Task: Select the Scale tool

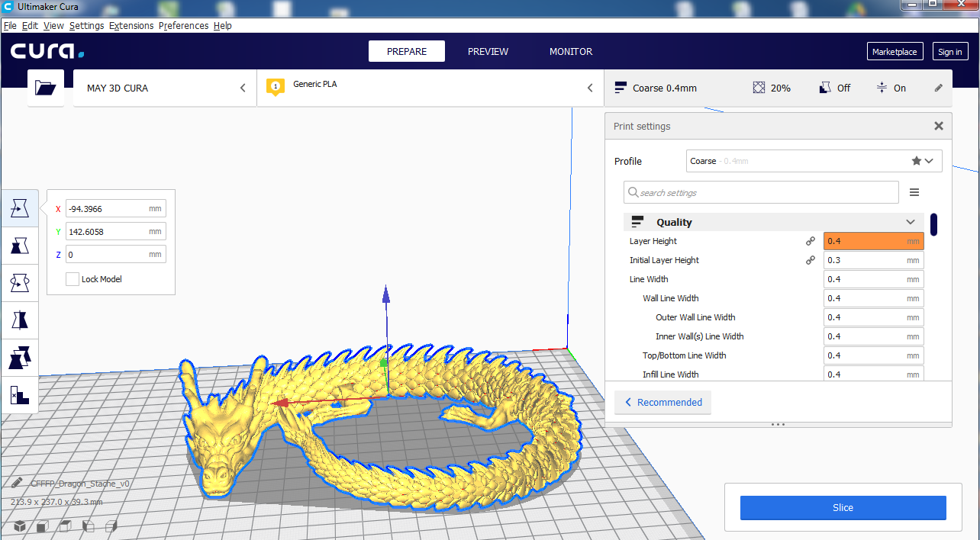Action: pyautogui.click(x=20, y=245)
